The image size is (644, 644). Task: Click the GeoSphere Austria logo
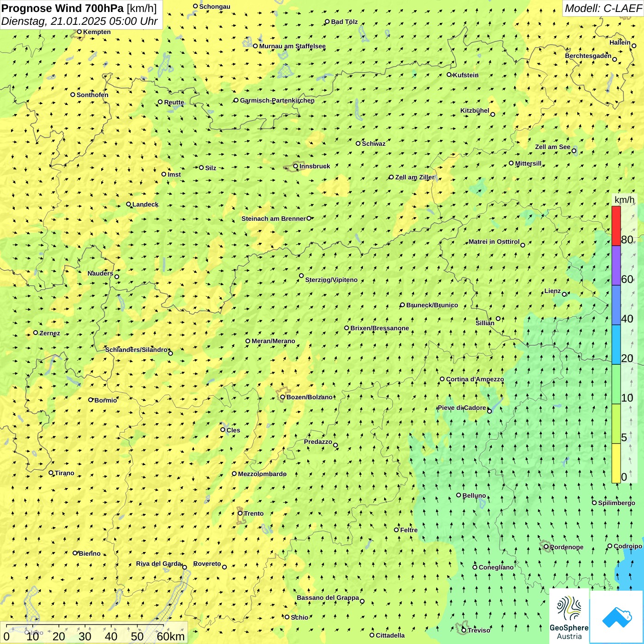click(x=569, y=616)
